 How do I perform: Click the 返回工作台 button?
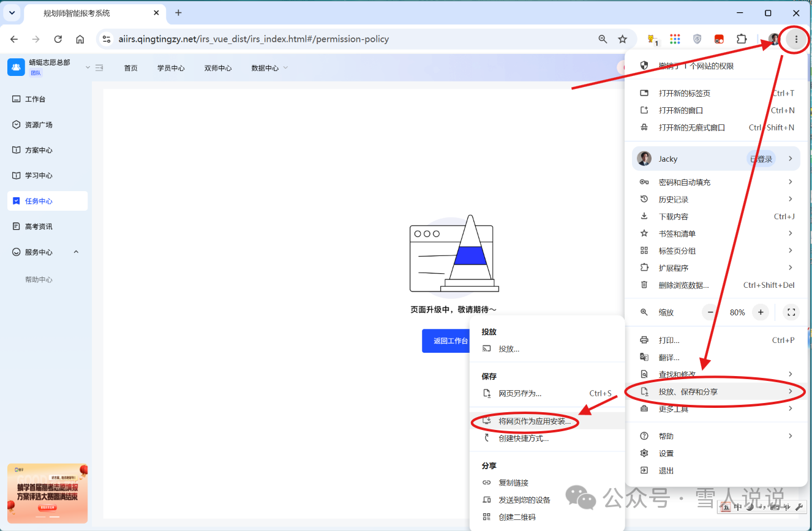tap(445, 341)
